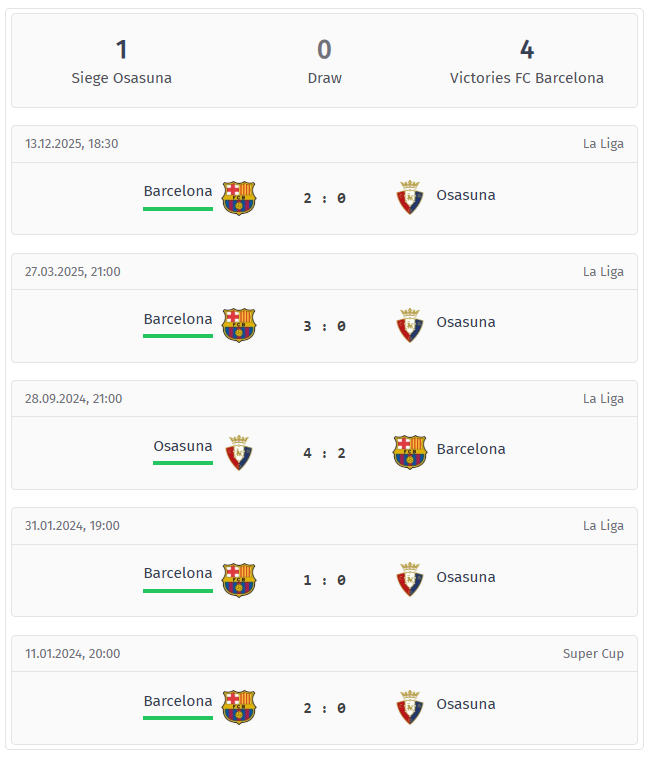Click Osasuna crest in 28.09.2024 match
649x757 pixels.
coord(239,453)
